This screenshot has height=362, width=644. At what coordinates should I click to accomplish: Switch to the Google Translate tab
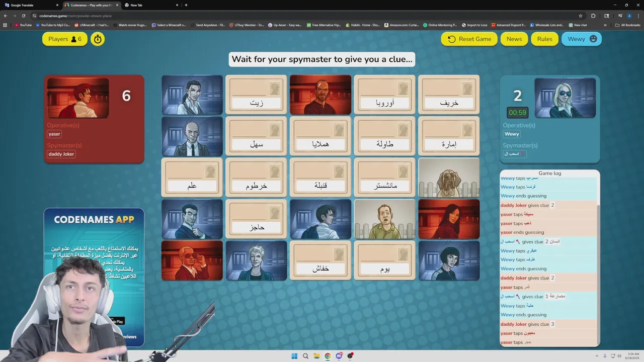[x=31, y=5]
